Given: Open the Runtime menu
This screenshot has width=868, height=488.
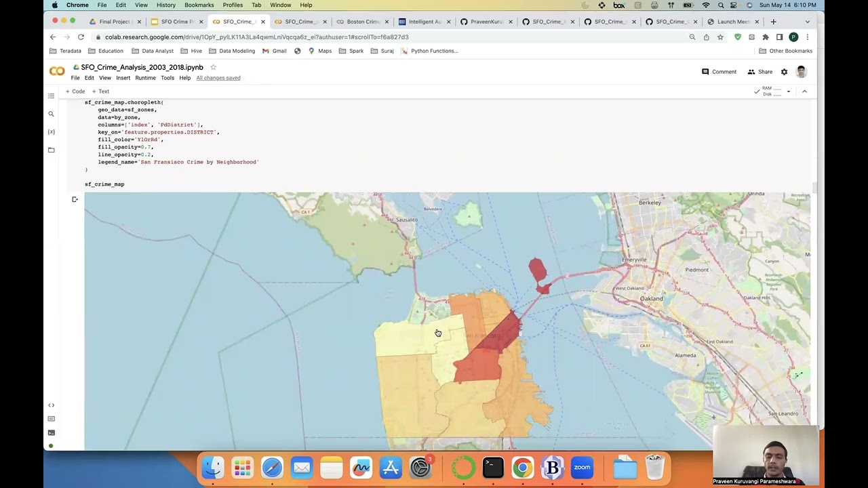Looking at the screenshot, I should point(145,78).
